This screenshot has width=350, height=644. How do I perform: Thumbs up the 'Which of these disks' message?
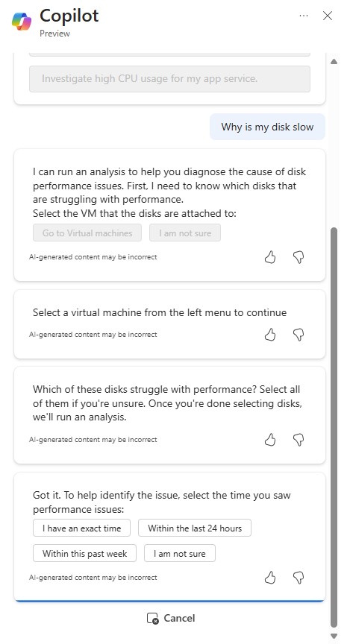pos(270,440)
